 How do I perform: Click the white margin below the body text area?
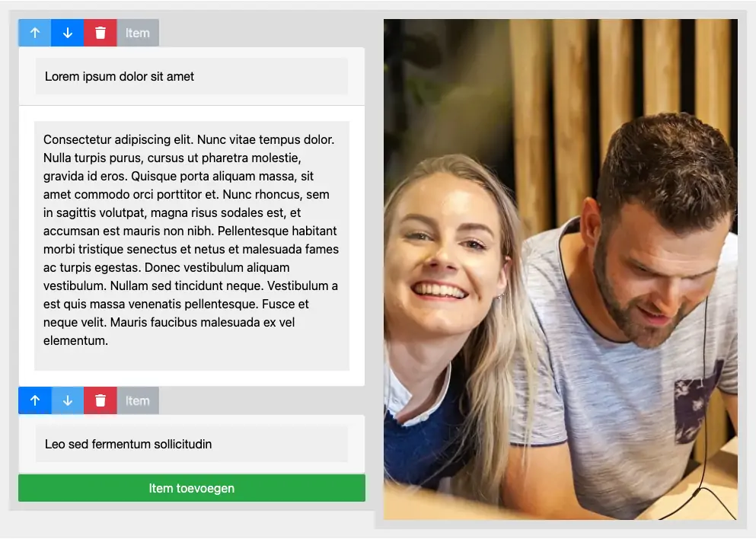tap(191, 378)
